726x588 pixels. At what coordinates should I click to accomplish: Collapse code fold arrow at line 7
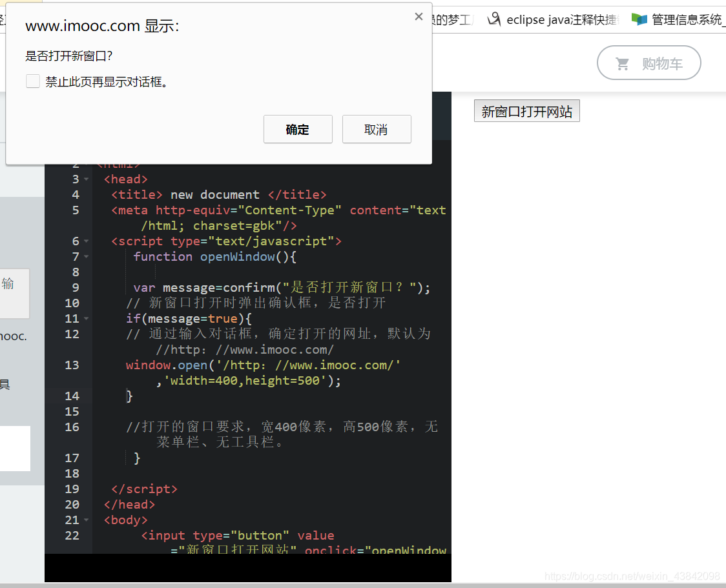(86, 257)
